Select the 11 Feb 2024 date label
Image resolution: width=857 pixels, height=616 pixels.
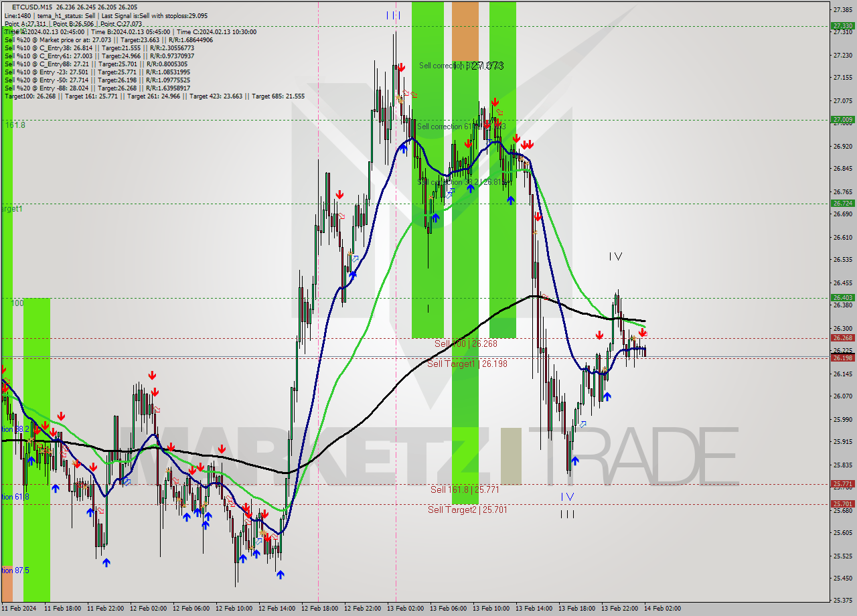[x=19, y=609]
